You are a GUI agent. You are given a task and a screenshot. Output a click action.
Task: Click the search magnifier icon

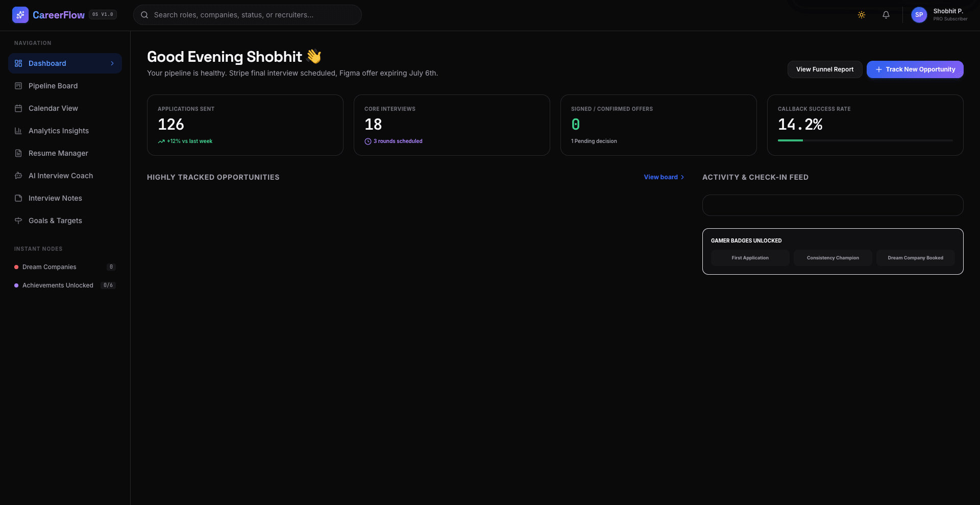point(144,15)
